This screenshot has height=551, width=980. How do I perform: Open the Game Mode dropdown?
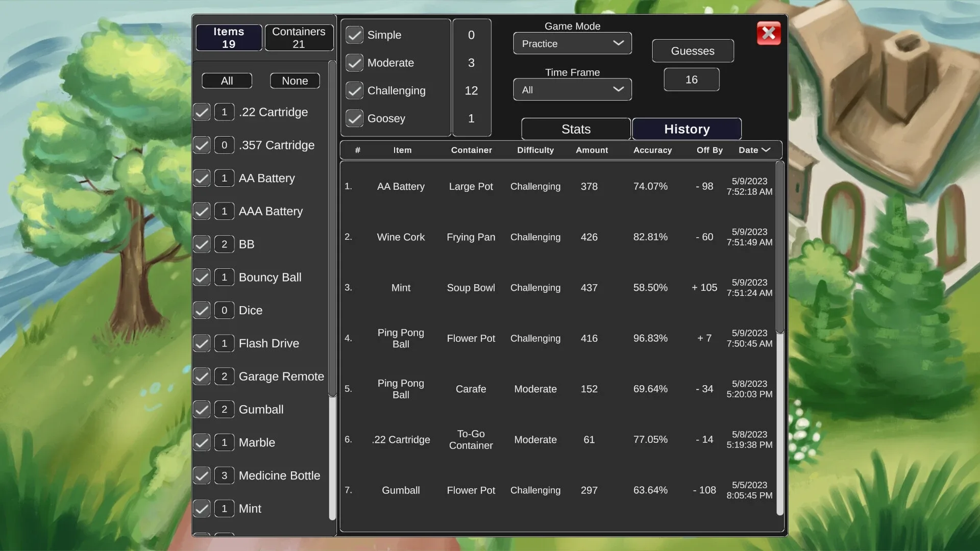click(572, 43)
